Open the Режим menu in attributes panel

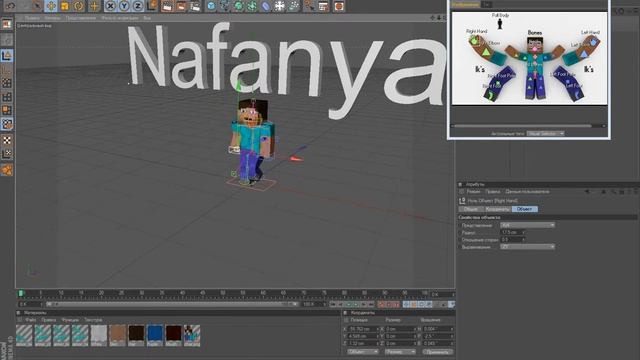473,191
